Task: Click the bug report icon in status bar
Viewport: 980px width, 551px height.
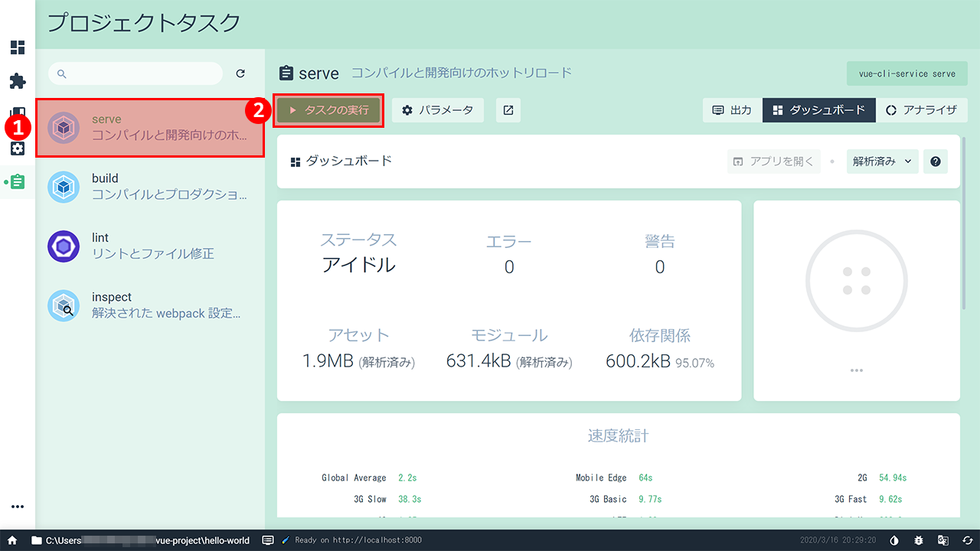Action: [x=919, y=540]
